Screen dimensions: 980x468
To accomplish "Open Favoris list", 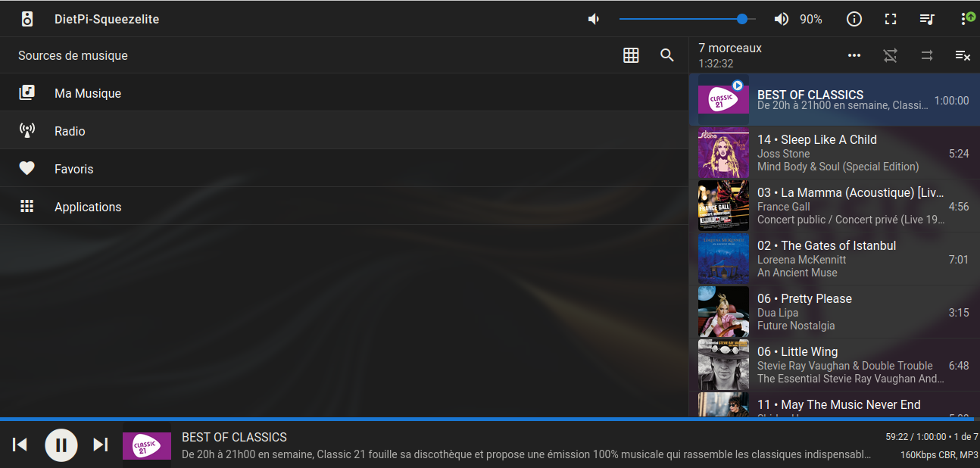I will [x=344, y=168].
